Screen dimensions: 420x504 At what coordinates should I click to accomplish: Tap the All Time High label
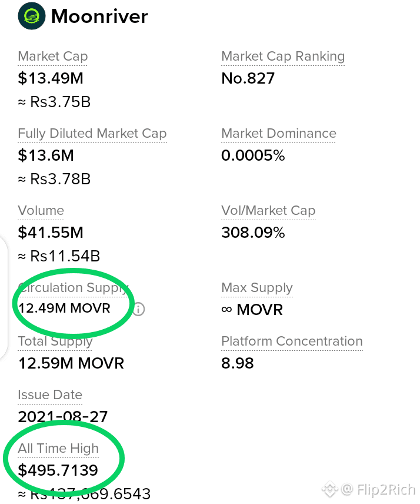pos(58,449)
